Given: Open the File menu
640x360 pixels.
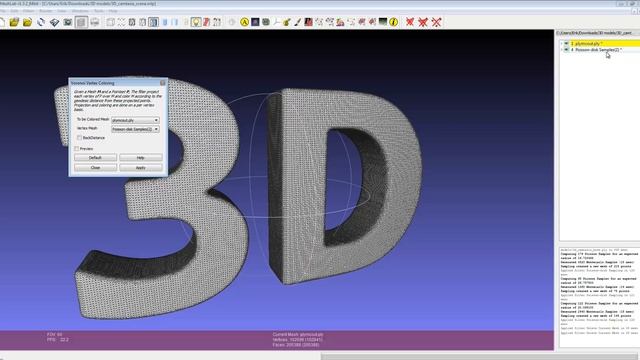Looking at the screenshot, I should tap(3, 11).
